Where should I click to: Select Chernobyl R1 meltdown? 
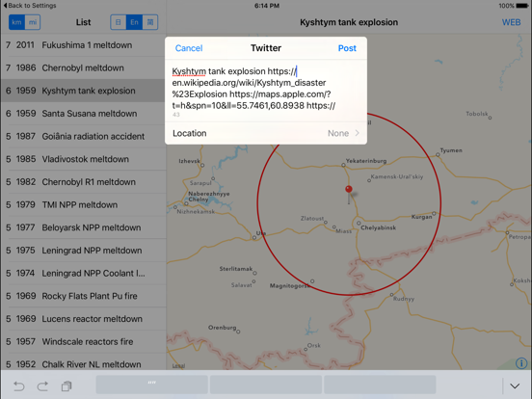(x=83, y=182)
